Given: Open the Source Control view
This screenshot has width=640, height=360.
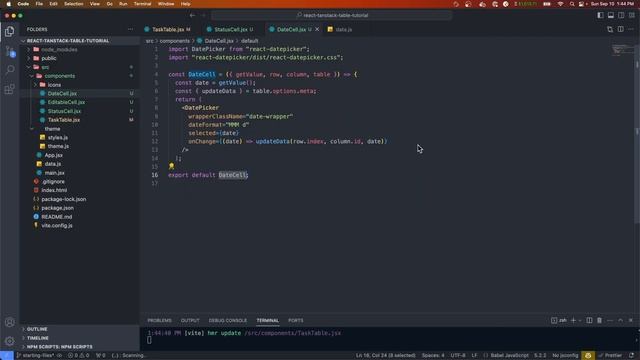Looking at the screenshot, I should (x=10, y=51).
